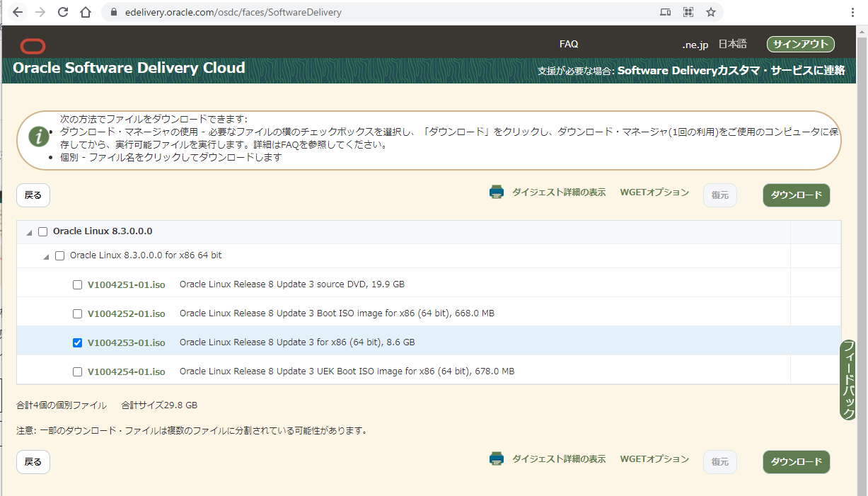Click the QR code icon in address bar
Image resolution: width=868 pixels, height=496 pixels.
[688, 12]
